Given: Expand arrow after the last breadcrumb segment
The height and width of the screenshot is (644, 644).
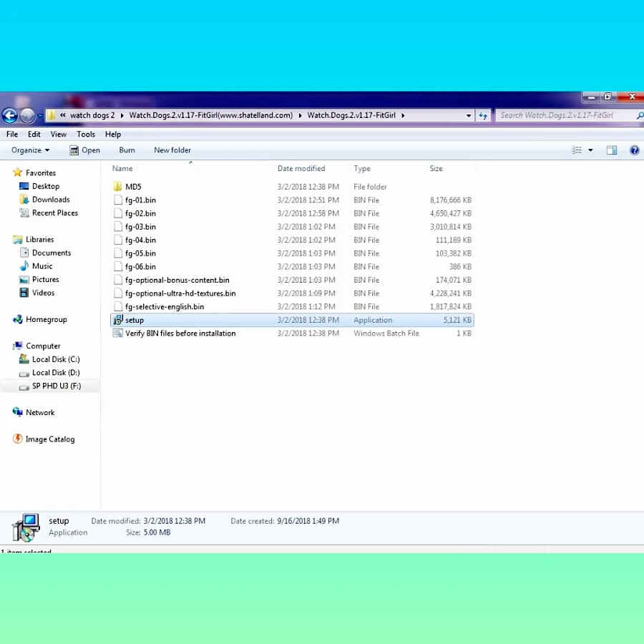Looking at the screenshot, I should [x=403, y=116].
